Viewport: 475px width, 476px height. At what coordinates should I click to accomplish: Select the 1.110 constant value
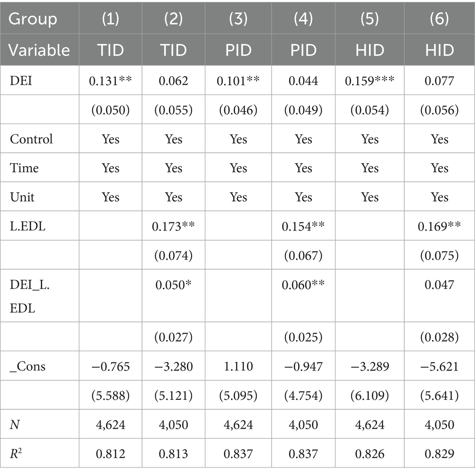coord(238,366)
